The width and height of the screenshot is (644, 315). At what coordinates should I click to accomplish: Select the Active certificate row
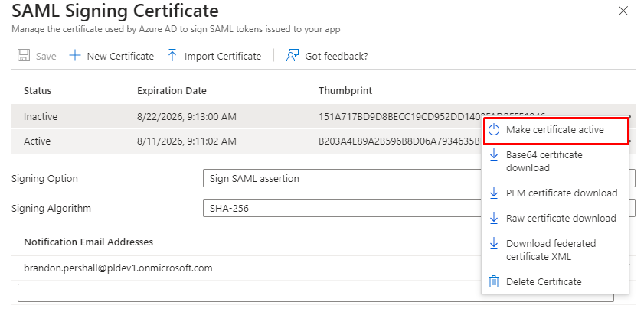pos(230,141)
